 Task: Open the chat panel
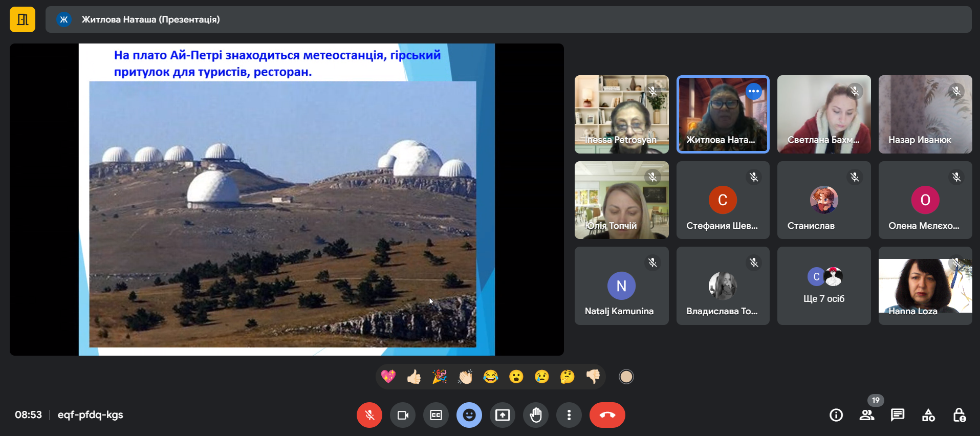pyautogui.click(x=898, y=415)
